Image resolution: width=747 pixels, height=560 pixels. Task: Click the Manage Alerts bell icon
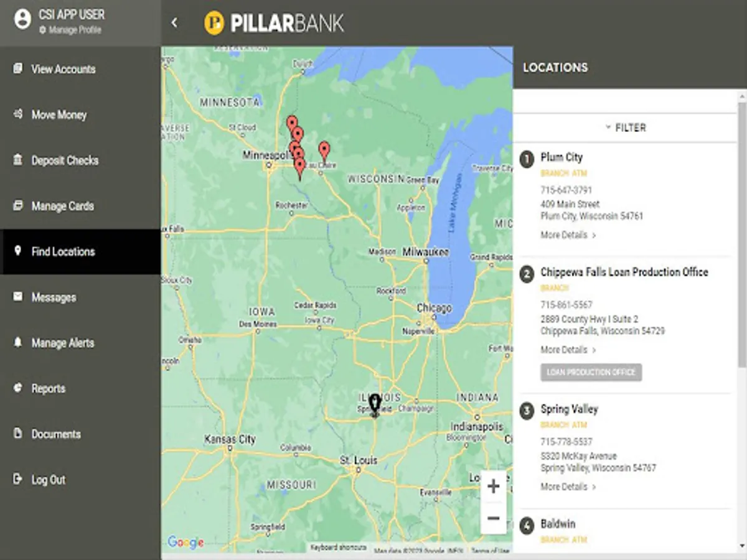tap(17, 342)
